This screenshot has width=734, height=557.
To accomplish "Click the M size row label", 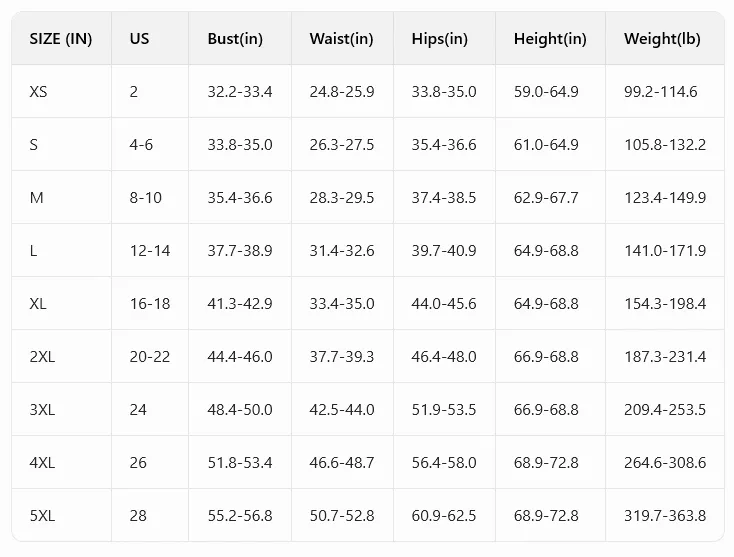I will (37, 198).
